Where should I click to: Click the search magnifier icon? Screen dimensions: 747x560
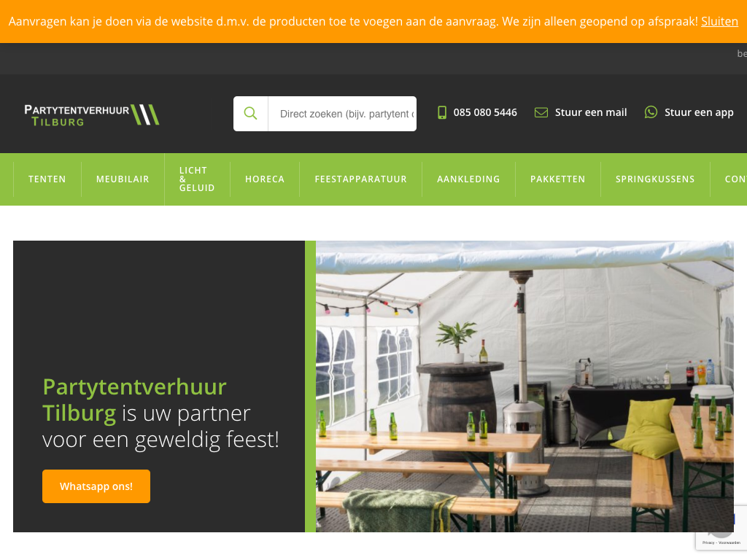[251, 113]
